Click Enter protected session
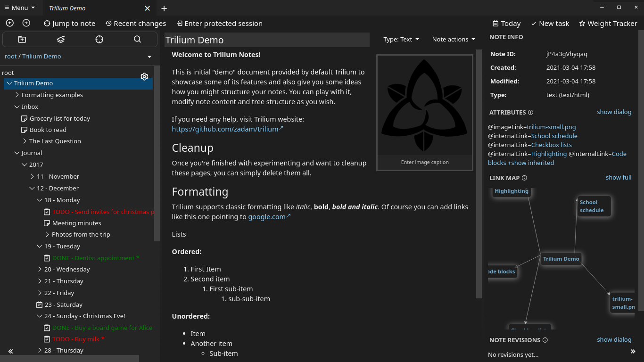 219,23
